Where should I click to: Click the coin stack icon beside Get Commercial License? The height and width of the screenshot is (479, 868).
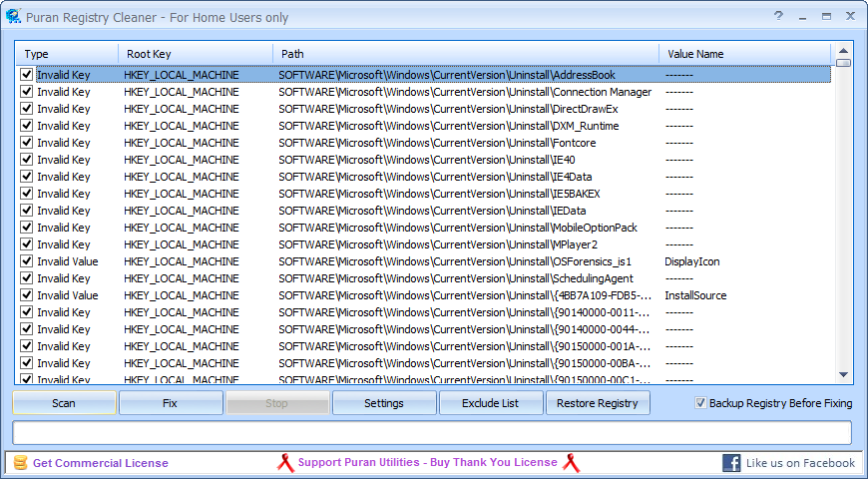tap(21, 463)
